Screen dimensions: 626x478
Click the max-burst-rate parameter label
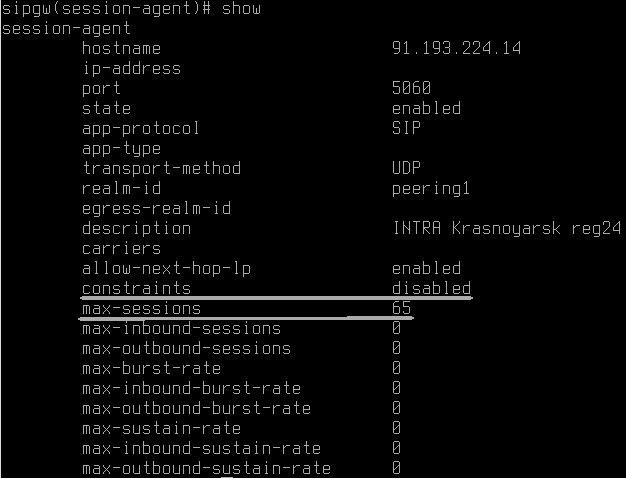pos(152,368)
